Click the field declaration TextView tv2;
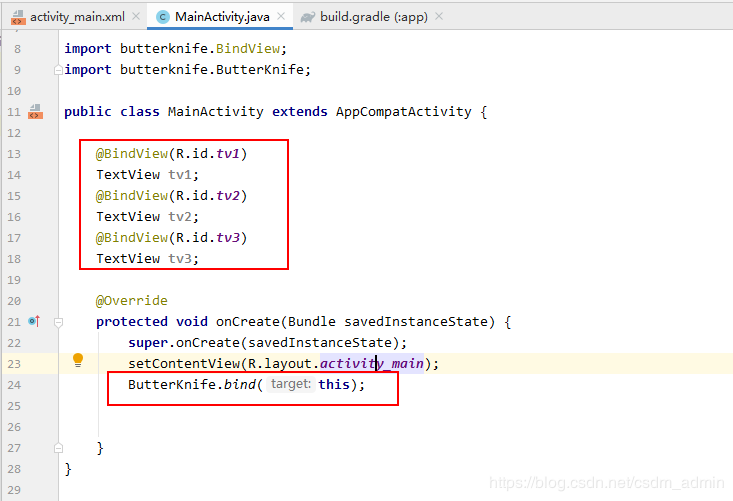The image size is (733, 501). pyautogui.click(x=148, y=217)
